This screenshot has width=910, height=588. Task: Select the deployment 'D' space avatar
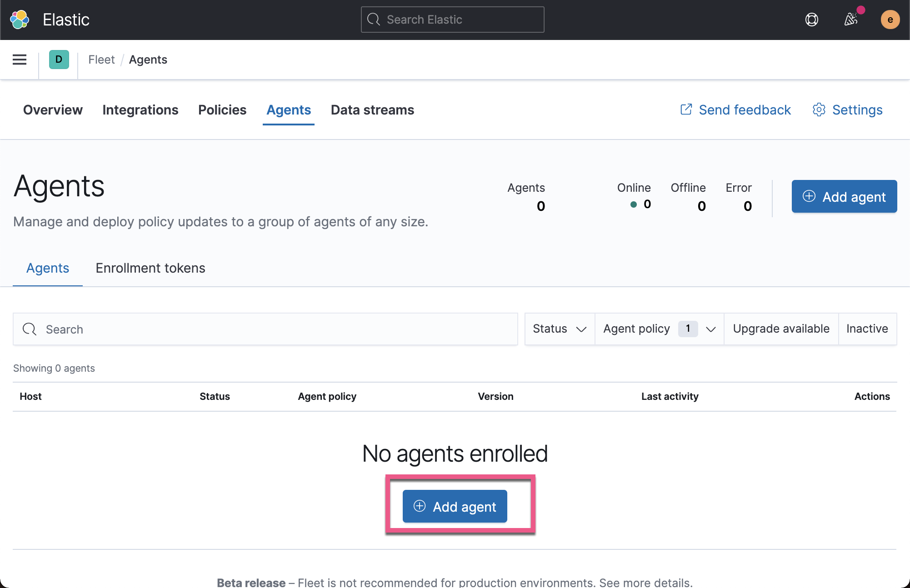point(58,60)
